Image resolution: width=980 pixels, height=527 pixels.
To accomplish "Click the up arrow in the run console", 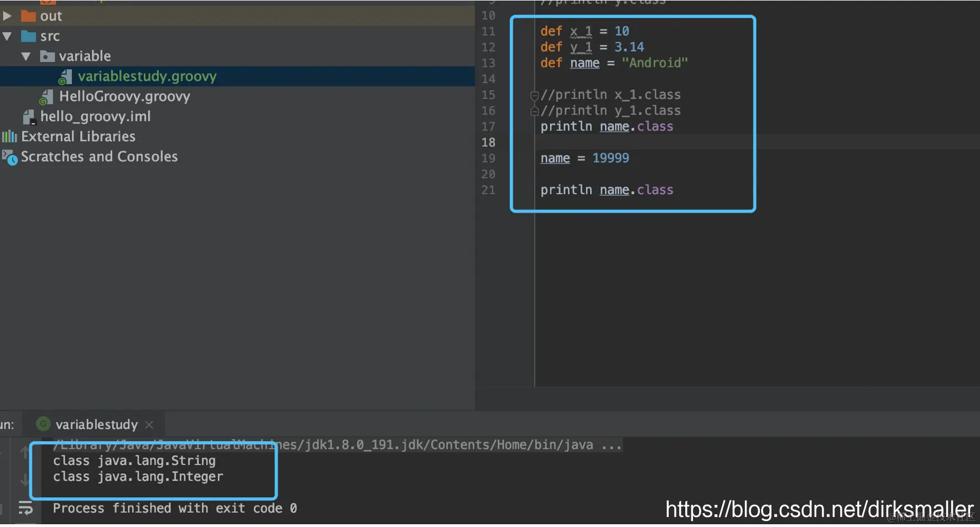I will 24,452.
